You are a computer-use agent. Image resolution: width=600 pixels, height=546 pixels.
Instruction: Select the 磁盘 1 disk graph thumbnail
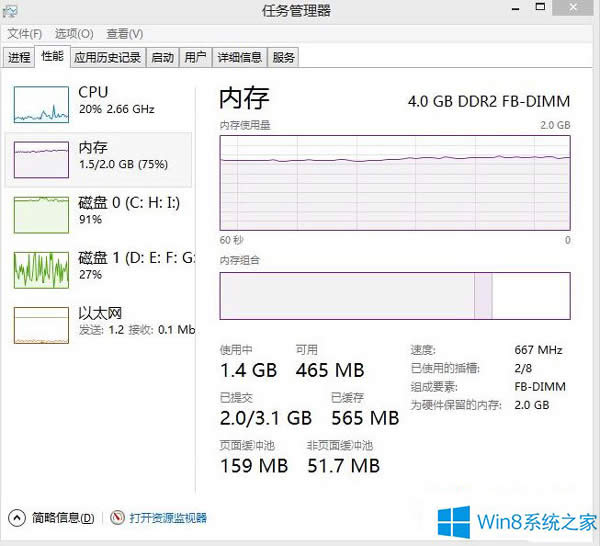tap(39, 269)
